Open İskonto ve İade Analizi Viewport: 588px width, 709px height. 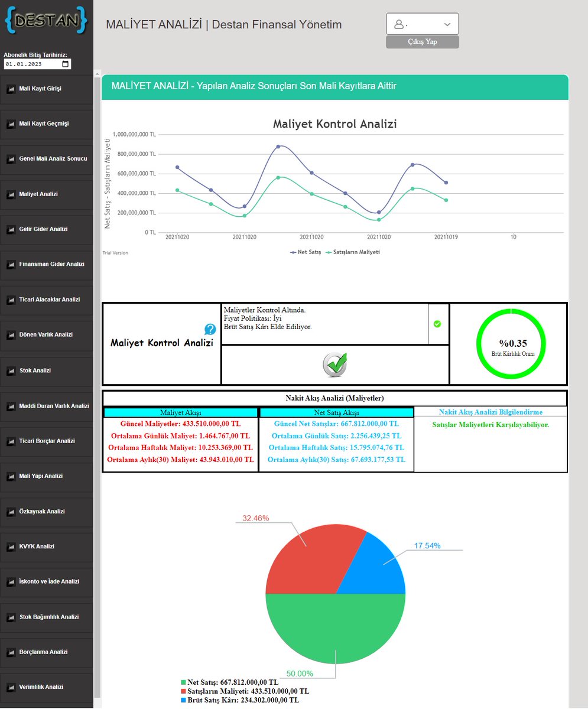coord(47,582)
